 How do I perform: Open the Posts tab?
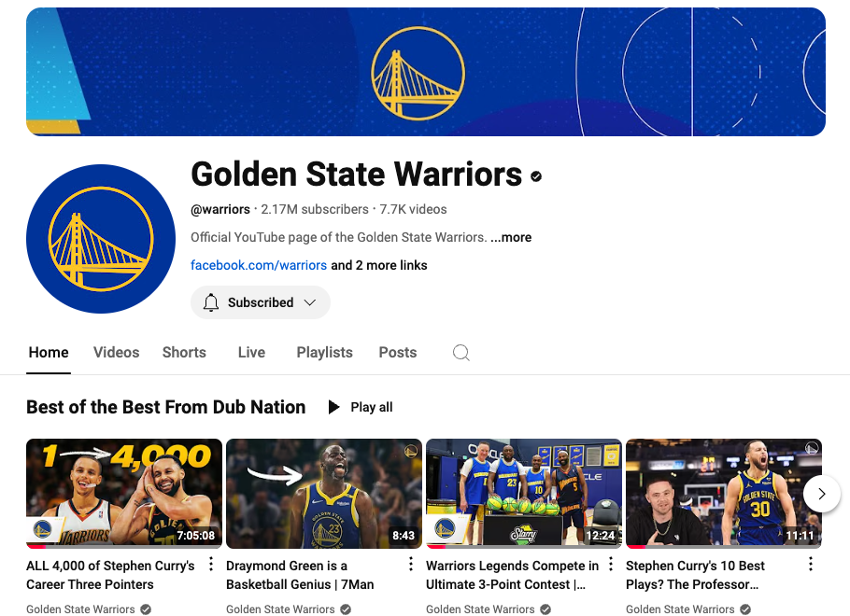(x=397, y=353)
